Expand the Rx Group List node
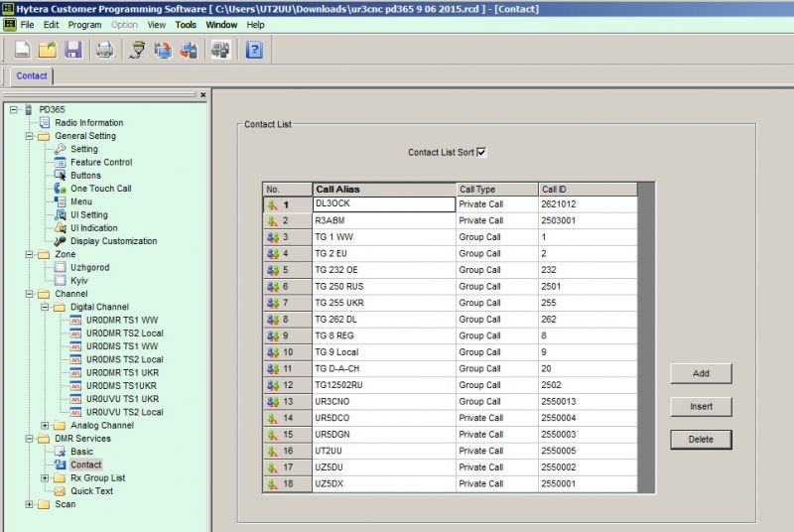Screen dimensions: 794x532 click(x=45, y=477)
